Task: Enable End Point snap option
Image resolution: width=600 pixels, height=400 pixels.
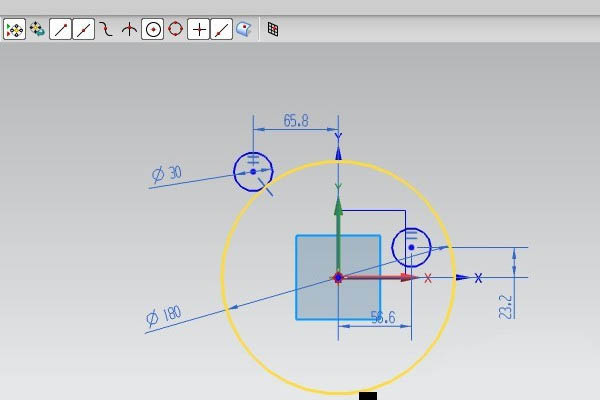Action: pos(60,30)
